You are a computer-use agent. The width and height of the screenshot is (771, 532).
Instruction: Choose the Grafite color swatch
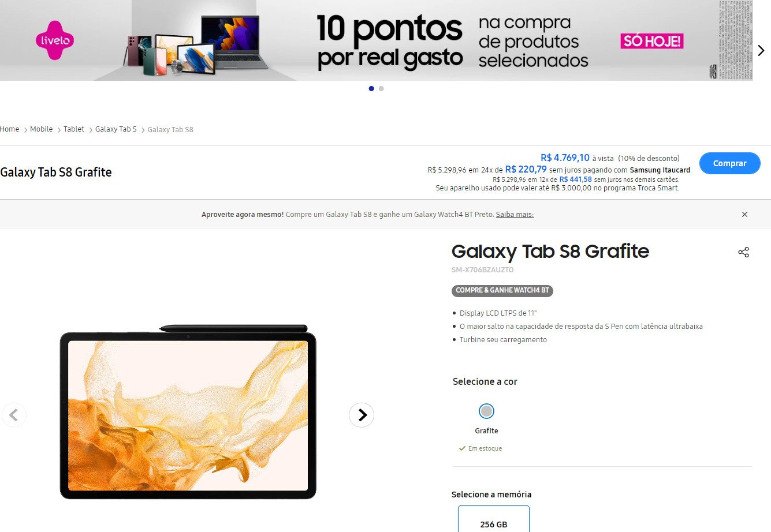pos(486,411)
